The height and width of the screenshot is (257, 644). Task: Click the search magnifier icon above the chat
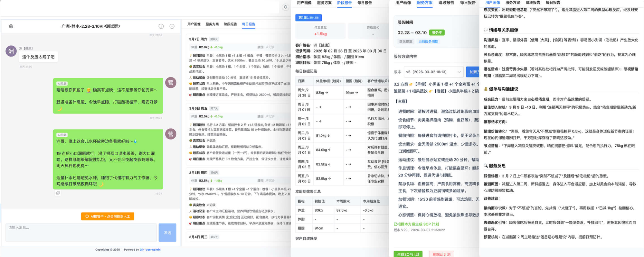click(285, 7)
